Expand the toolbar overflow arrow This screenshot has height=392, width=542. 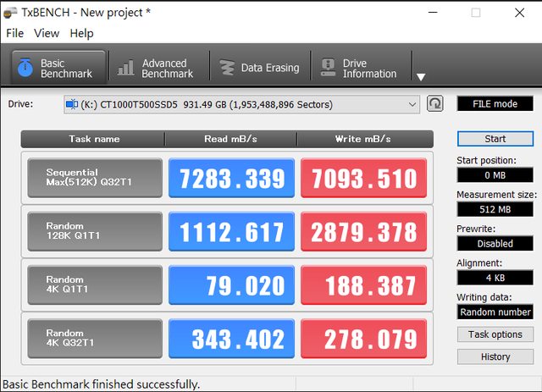421,76
